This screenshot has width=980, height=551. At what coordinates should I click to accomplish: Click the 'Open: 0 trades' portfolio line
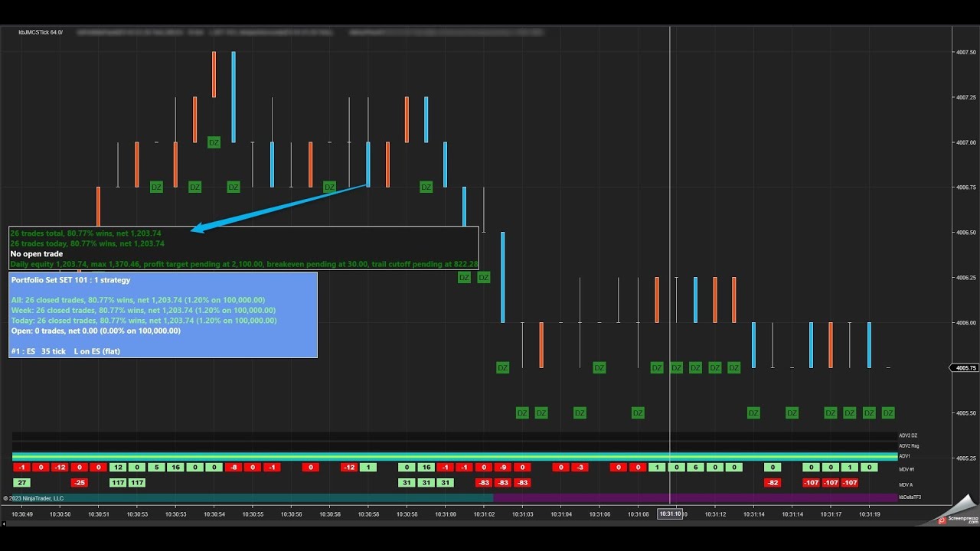pos(96,331)
